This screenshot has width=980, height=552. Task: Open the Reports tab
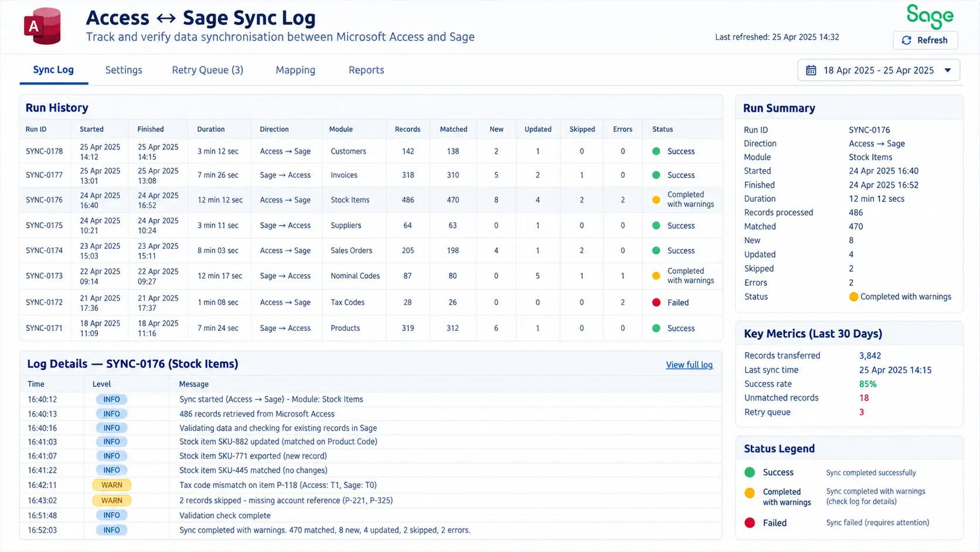366,70
